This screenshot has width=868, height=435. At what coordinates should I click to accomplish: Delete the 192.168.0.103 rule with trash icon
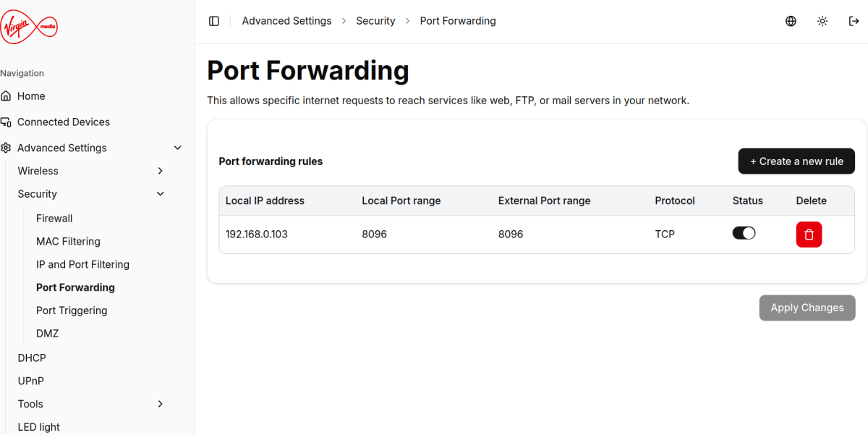click(809, 235)
